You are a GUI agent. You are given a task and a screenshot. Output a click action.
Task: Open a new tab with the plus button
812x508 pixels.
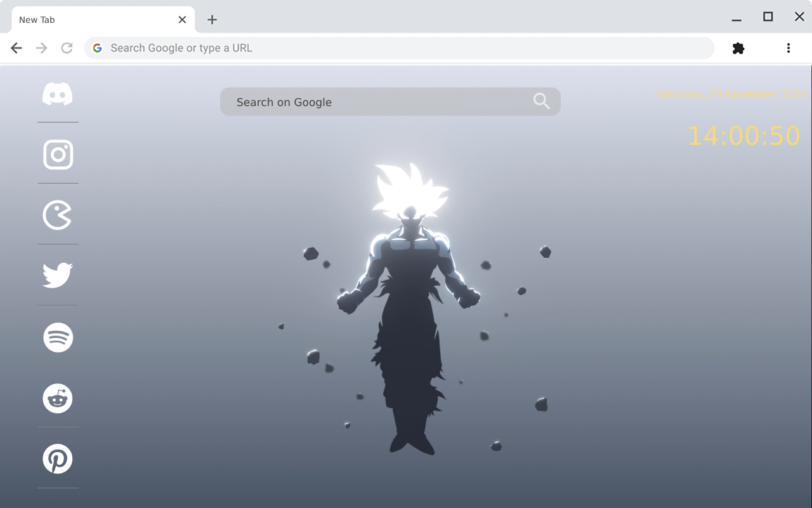point(212,20)
